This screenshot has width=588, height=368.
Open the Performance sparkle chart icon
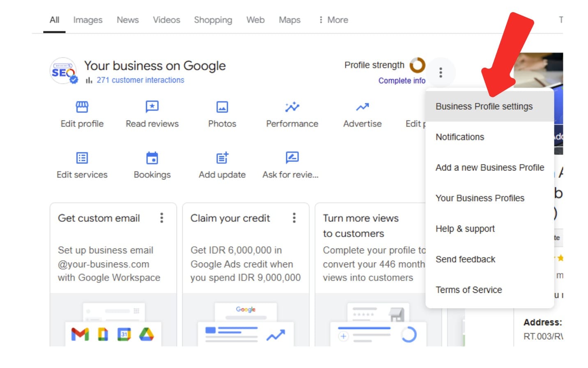click(x=292, y=107)
